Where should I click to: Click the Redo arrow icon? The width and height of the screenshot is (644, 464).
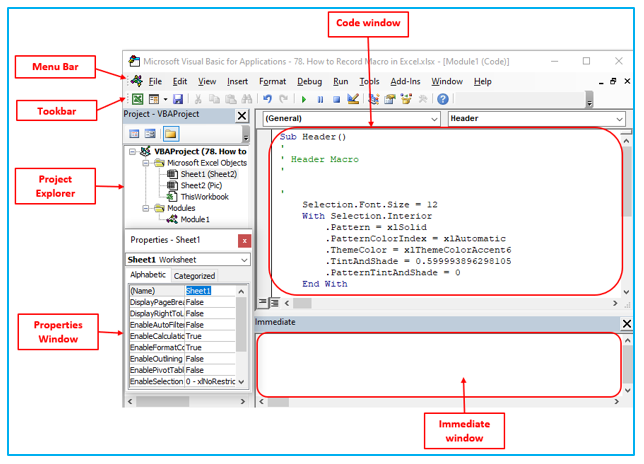pyautogui.click(x=283, y=99)
